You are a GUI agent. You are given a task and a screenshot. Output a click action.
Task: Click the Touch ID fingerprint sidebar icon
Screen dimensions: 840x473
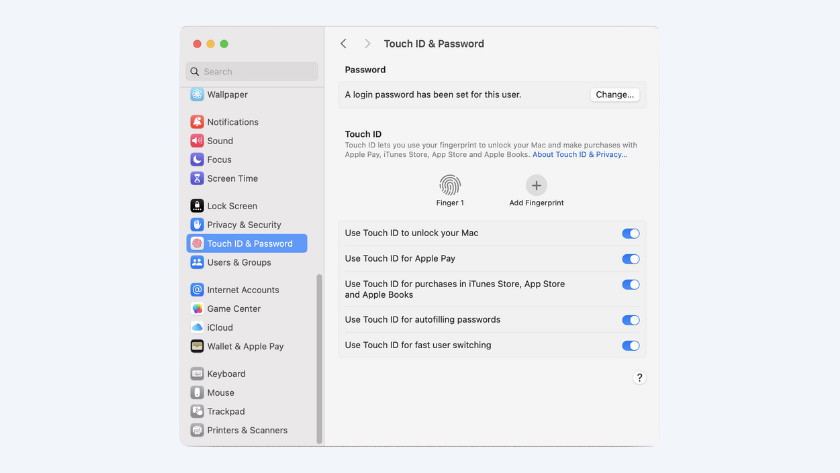click(197, 243)
